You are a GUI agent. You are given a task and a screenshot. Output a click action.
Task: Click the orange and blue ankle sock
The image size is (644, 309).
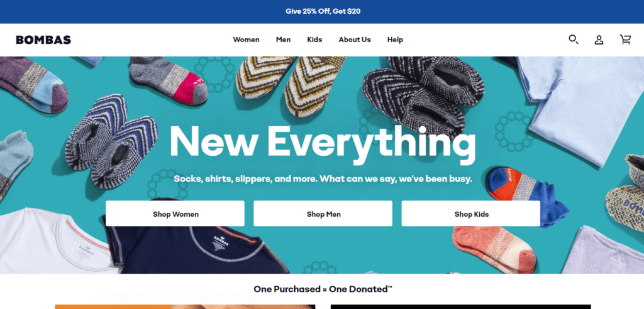[x=528, y=196]
